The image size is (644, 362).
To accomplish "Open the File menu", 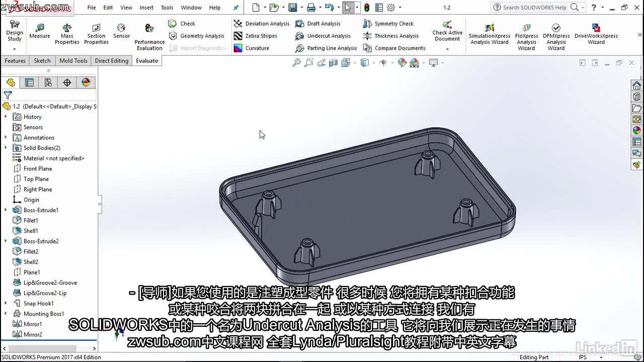I will click(92, 8).
